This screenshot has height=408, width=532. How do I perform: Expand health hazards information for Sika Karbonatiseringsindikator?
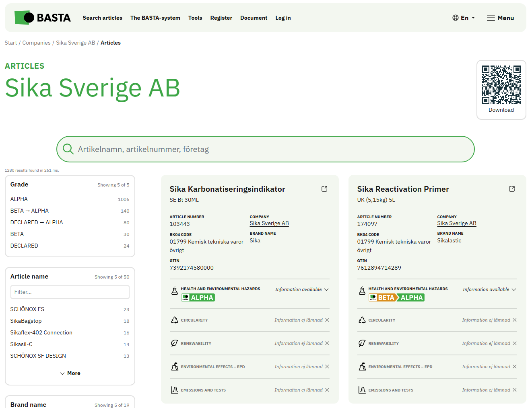click(302, 289)
